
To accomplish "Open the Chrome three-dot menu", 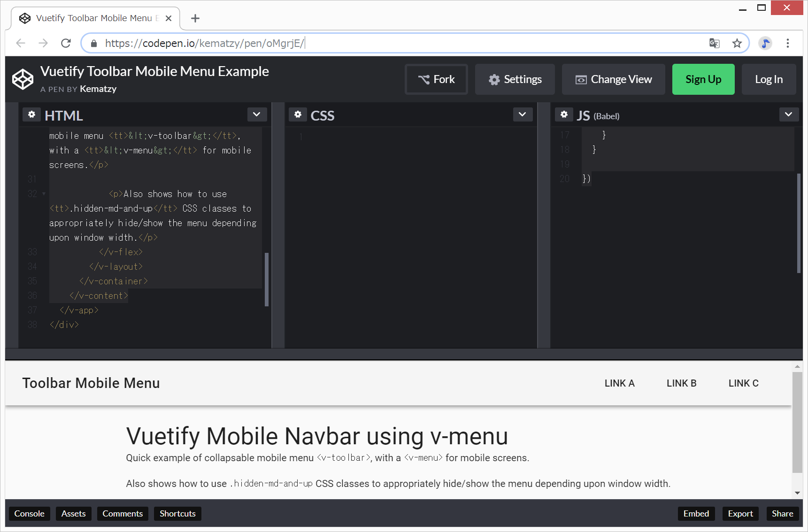I will pos(788,43).
